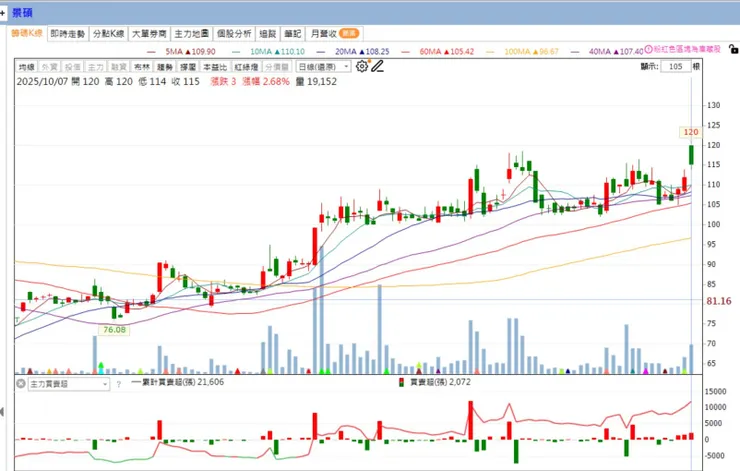Close the 主力買賣超 indicator panel

(21, 384)
